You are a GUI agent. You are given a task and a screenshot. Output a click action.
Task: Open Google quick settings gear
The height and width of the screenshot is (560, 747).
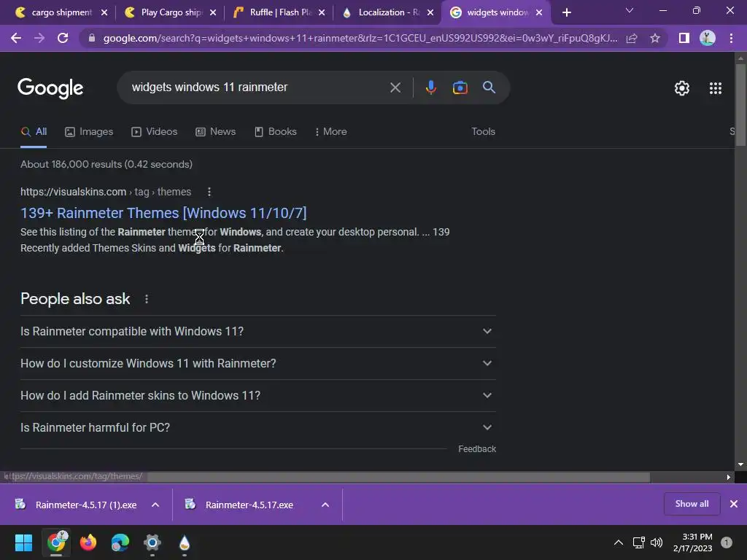(682, 88)
